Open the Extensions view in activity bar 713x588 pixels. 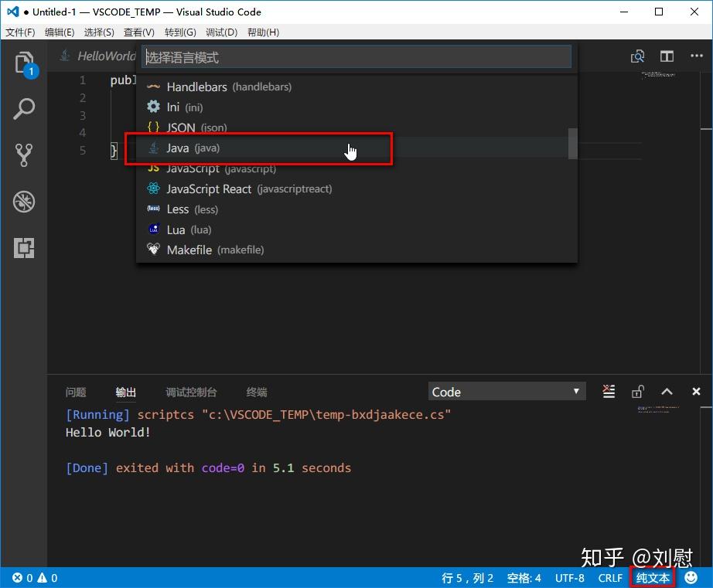click(x=24, y=248)
